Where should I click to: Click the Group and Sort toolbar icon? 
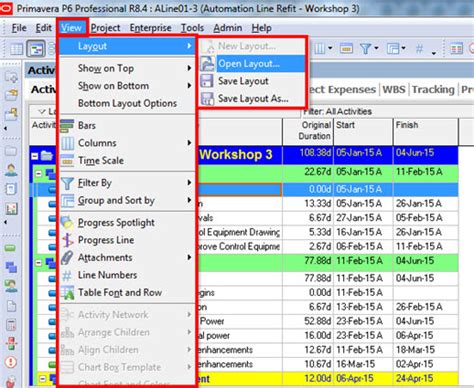pyautogui.click(x=393, y=49)
